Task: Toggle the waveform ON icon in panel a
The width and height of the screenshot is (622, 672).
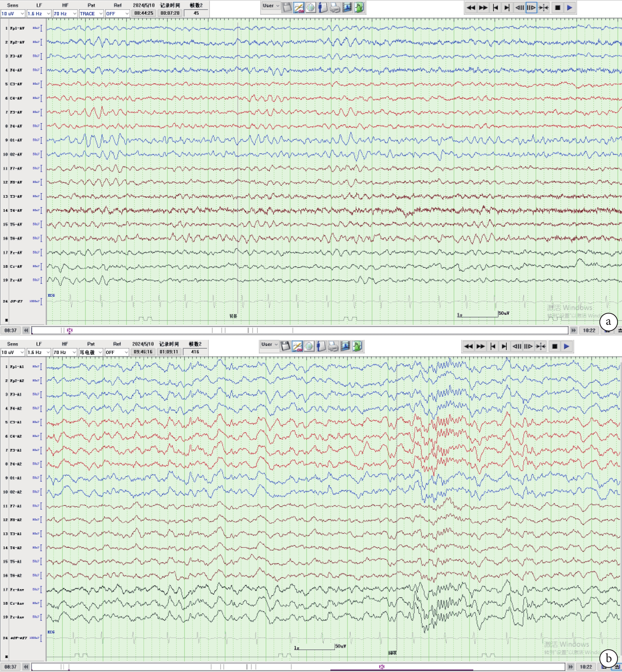Action: tap(299, 7)
